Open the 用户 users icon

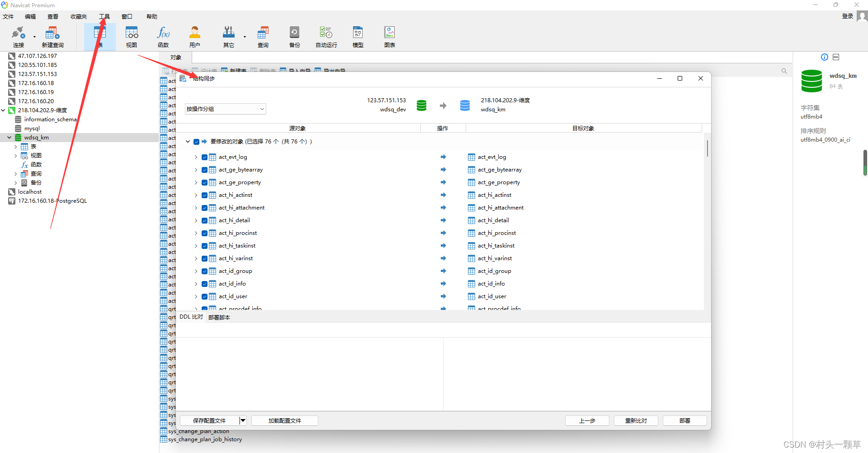(x=195, y=37)
